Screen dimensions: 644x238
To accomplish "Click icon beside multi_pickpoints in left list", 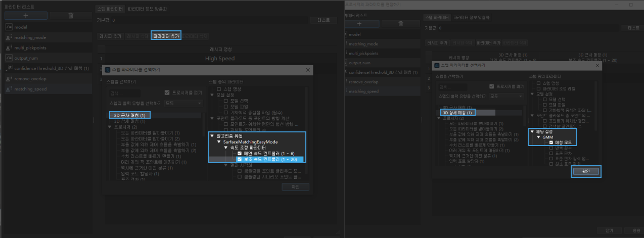I will click(9, 47).
